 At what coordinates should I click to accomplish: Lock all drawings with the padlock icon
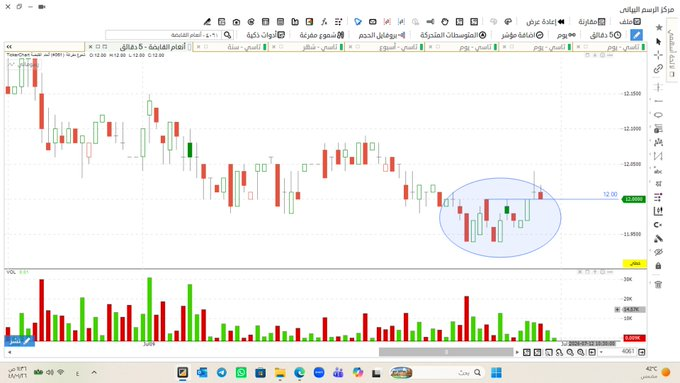click(658, 265)
